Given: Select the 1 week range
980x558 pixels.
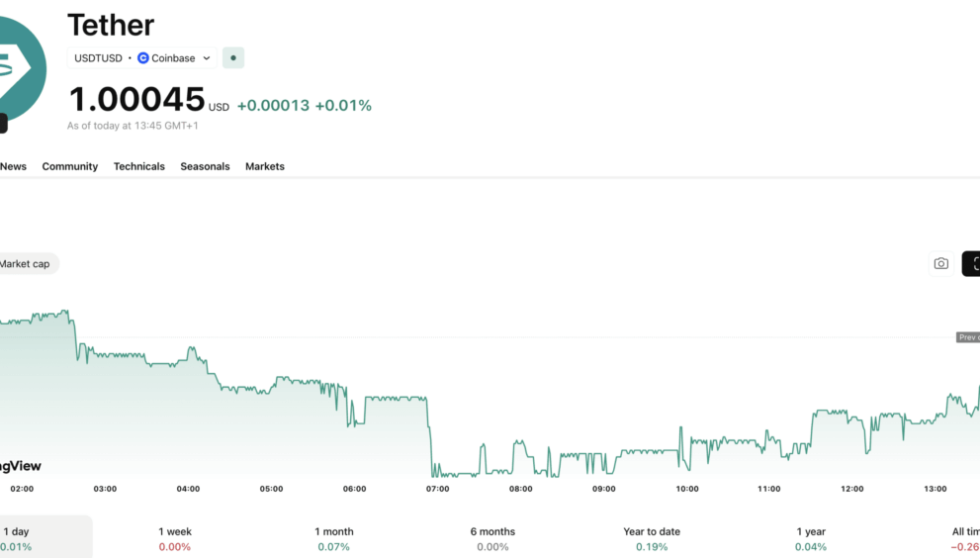Looking at the screenshot, I should point(175,538).
